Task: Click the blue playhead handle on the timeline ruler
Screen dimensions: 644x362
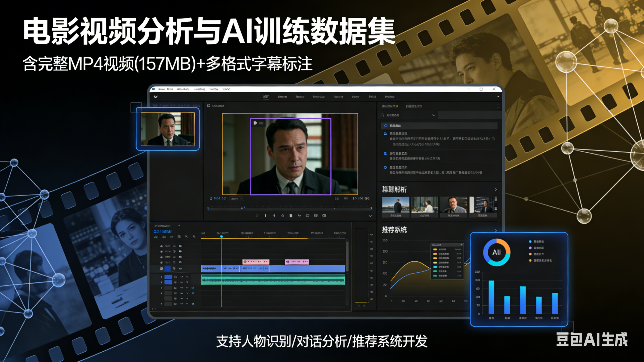Action: coord(222,237)
